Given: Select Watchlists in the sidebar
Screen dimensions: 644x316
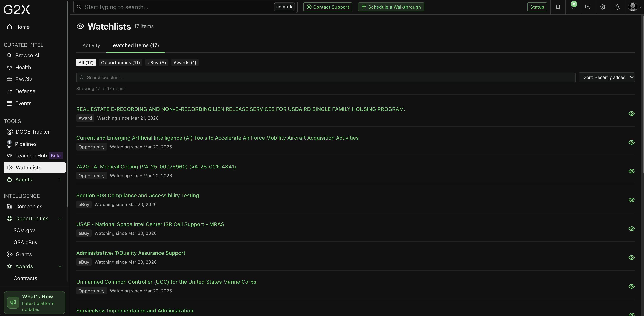Looking at the screenshot, I should 35,168.
